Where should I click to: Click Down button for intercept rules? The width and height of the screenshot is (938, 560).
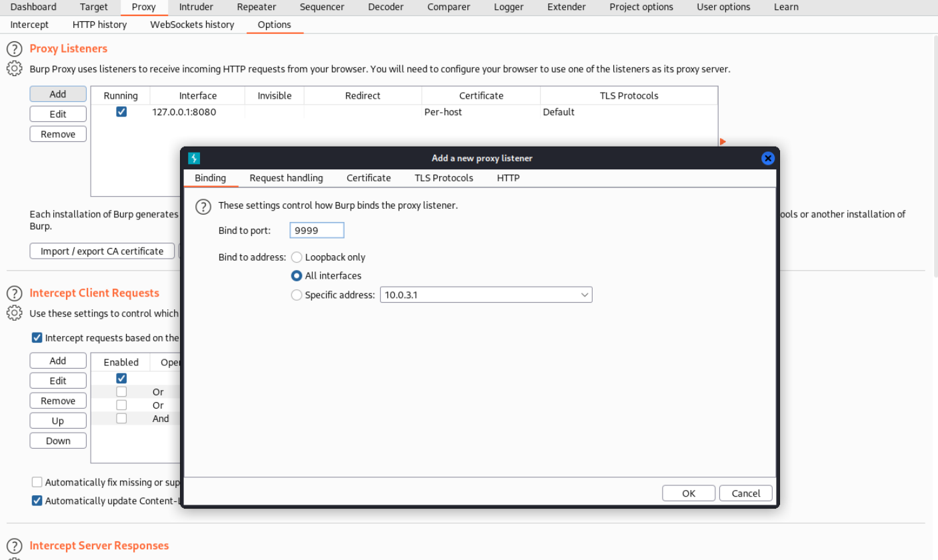(58, 441)
